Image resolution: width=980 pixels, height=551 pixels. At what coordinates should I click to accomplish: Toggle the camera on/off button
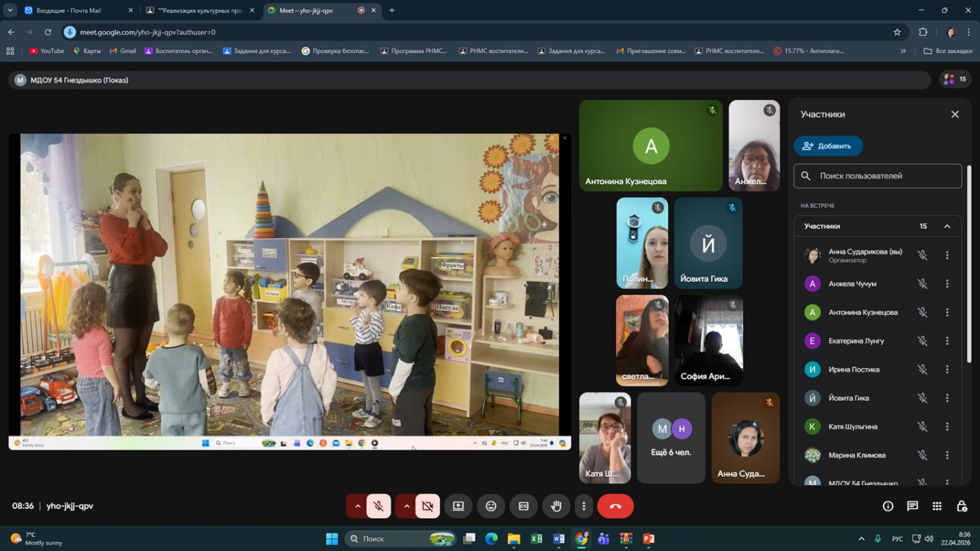(x=427, y=506)
